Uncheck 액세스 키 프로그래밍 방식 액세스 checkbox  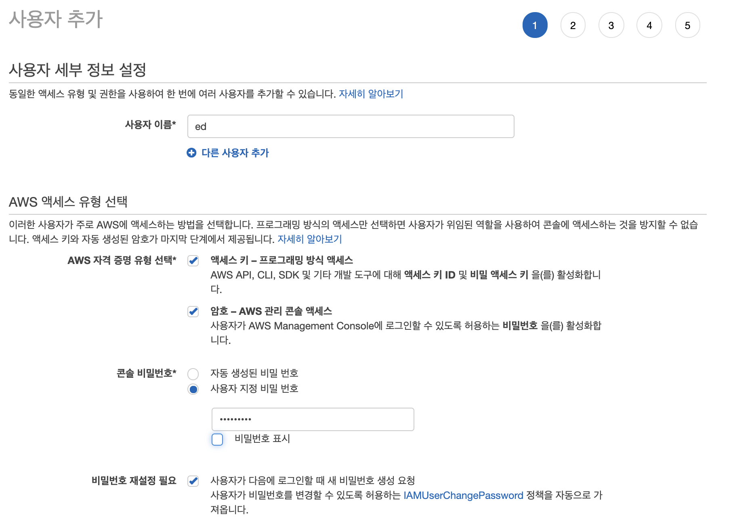193,261
